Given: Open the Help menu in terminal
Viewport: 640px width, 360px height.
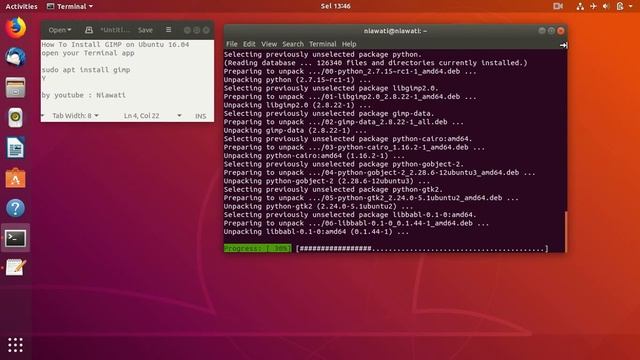Looking at the screenshot, I should point(349,44).
